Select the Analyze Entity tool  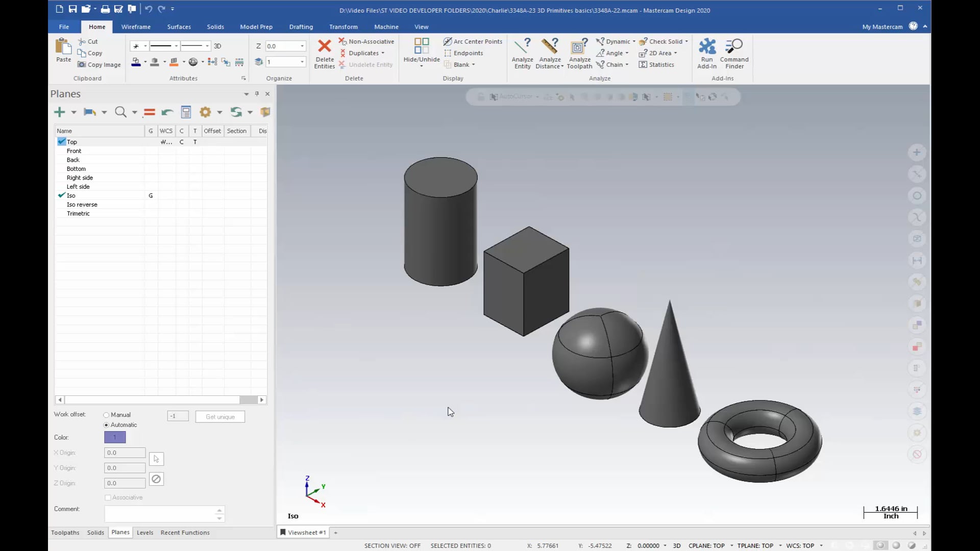[x=522, y=53]
